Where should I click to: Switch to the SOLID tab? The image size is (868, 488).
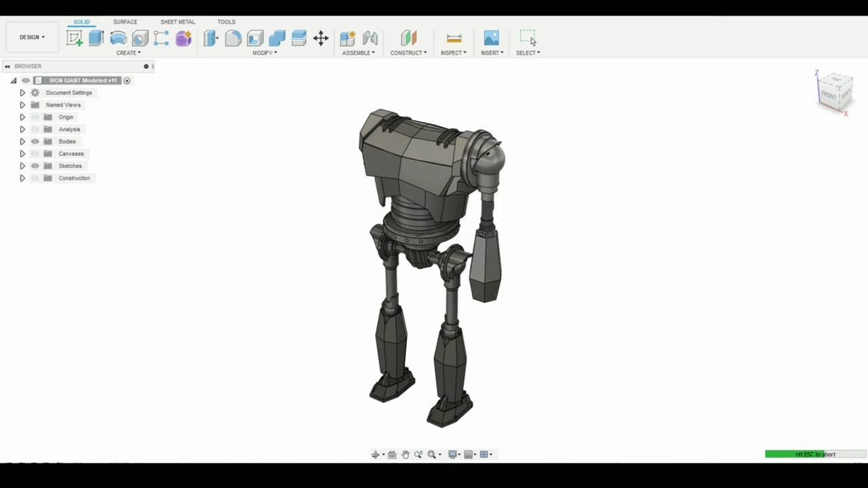click(x=81, y=22)
